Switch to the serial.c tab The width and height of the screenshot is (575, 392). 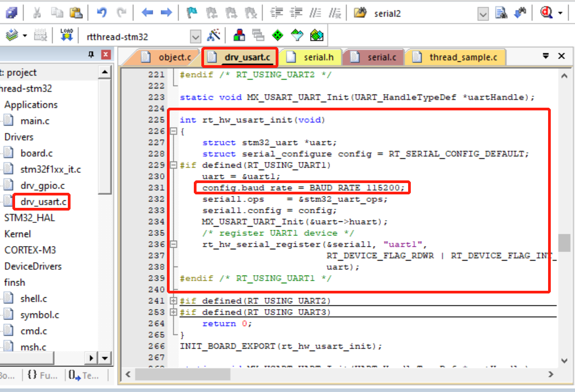coord(374,57)
